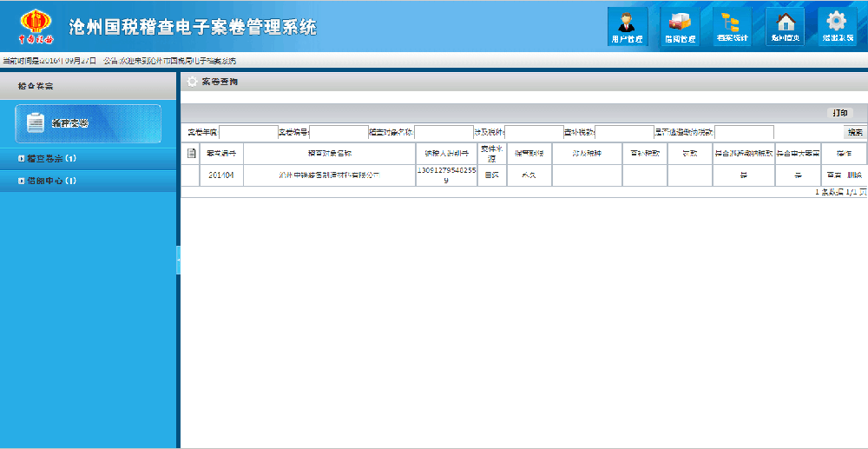
Task: Click the 案卷年度 year input field
Action: 247,132
